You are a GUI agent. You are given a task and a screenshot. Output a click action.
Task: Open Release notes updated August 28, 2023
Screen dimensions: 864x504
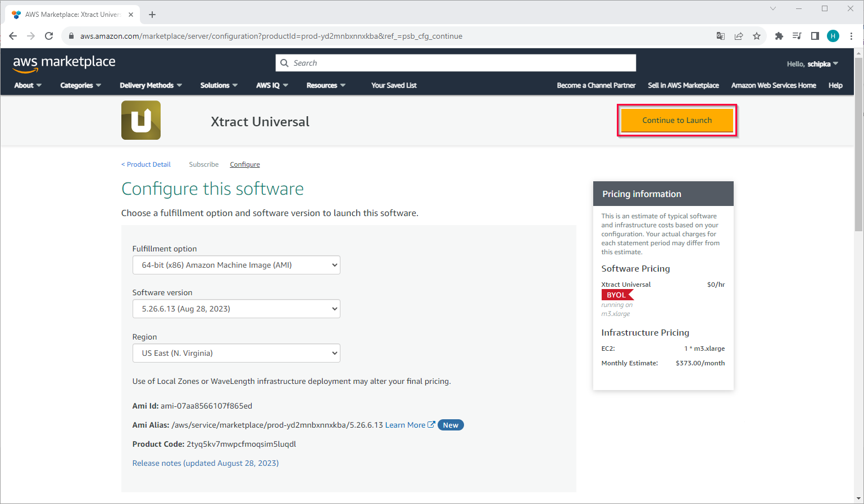click(206, 463)
